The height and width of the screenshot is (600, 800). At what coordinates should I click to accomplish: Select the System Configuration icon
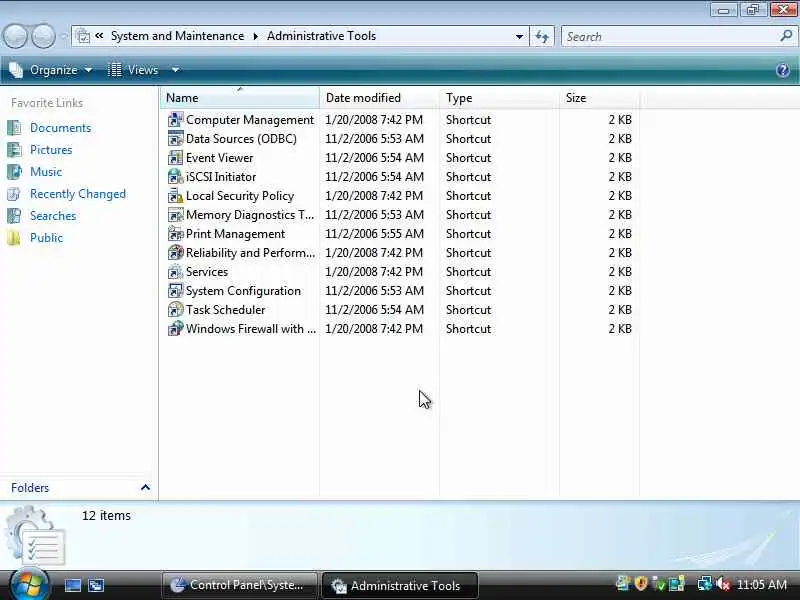pos(176,291)
